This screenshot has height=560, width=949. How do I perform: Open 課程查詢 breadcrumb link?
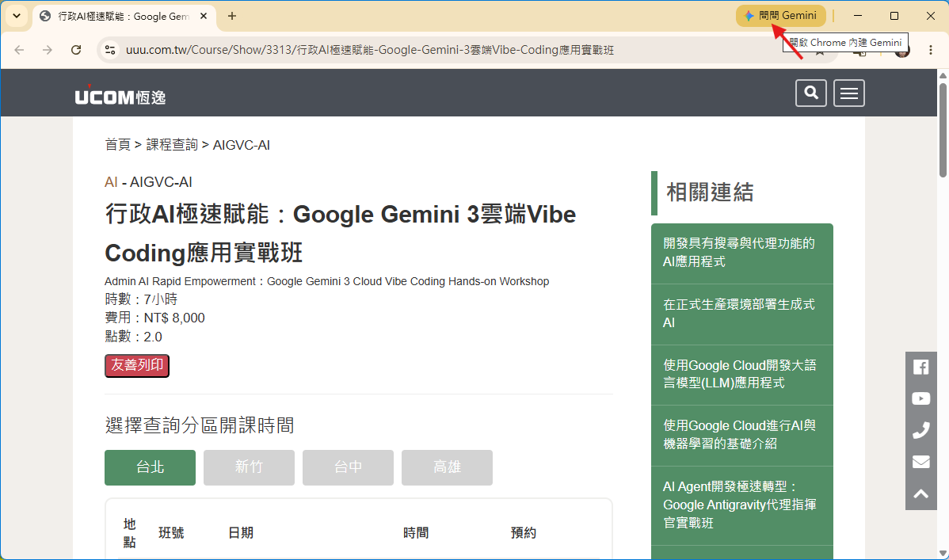[172, 145]
